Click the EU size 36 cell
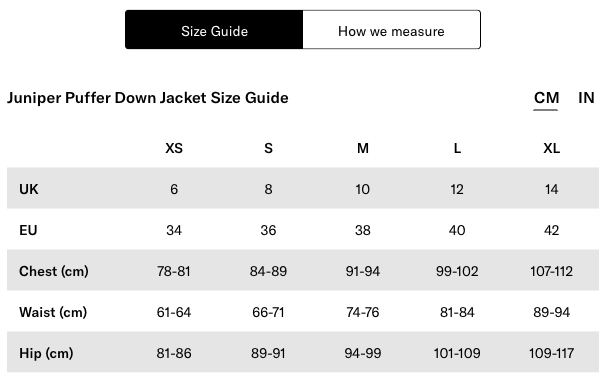 coord(269,230)
